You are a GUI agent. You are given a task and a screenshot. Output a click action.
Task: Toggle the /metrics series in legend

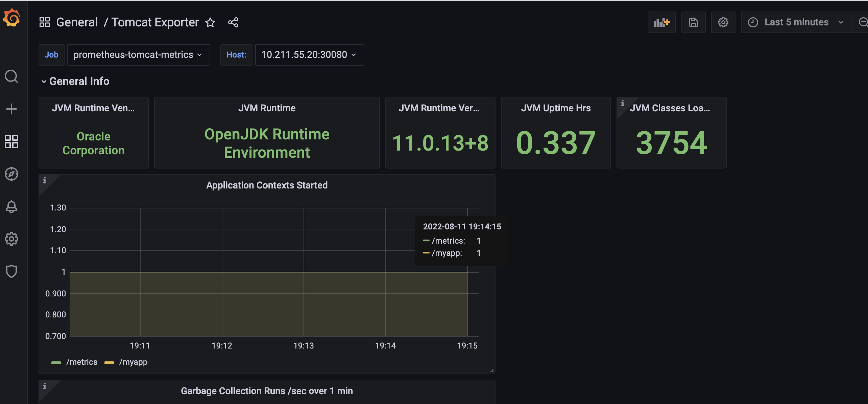[x=82, y=362]
